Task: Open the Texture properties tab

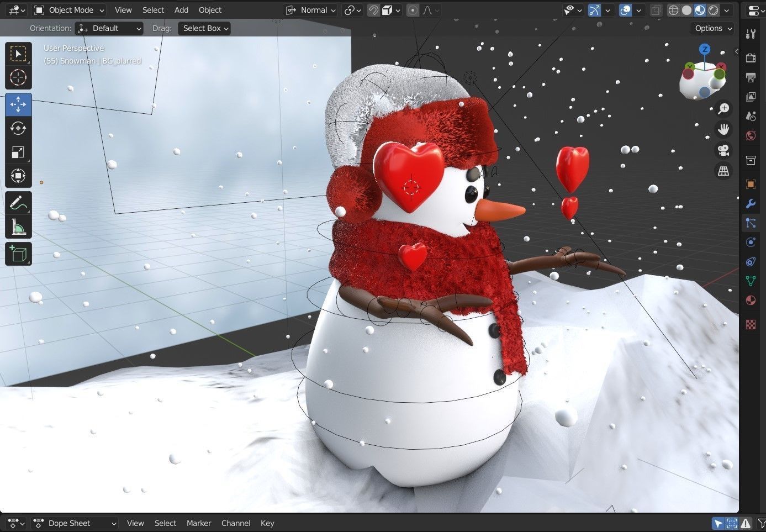Action: point(751,324)
